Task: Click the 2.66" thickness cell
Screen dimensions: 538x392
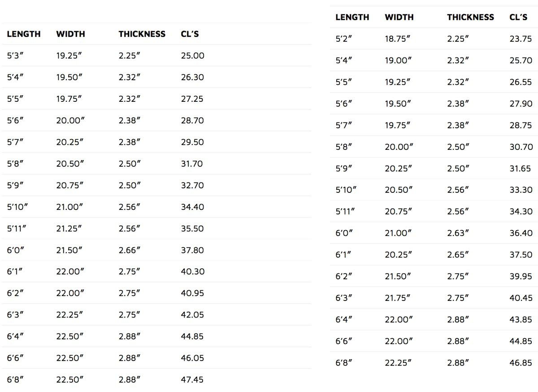Action: [129, 250]
